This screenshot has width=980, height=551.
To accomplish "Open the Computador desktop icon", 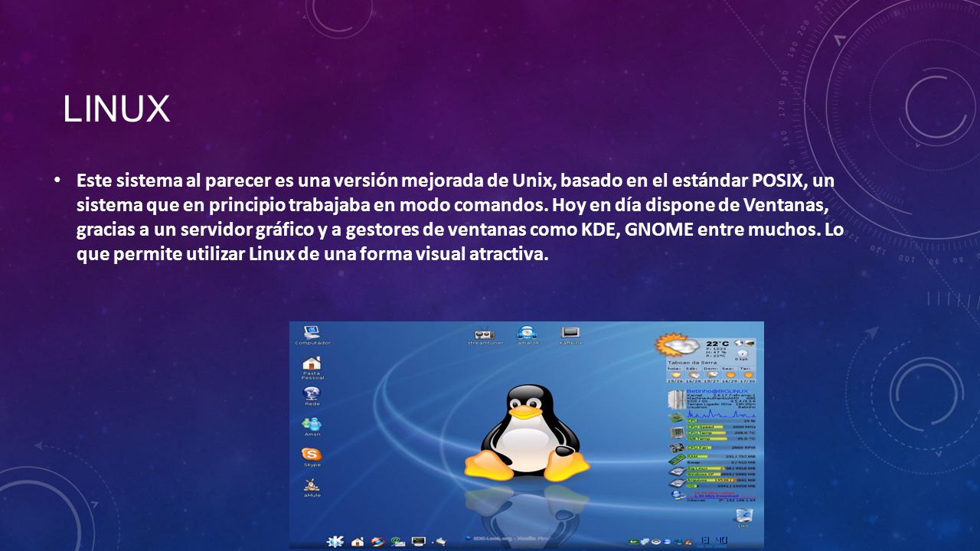I will coord(312,334).
